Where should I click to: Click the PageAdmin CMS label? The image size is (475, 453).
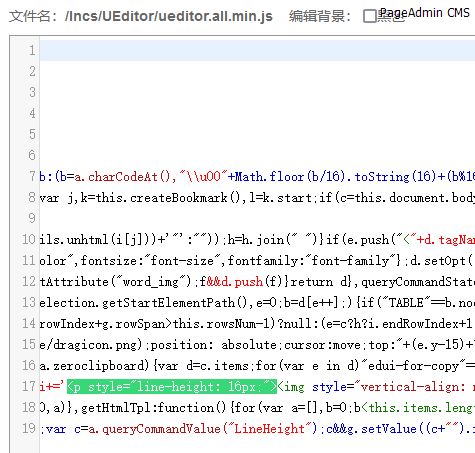425,13
